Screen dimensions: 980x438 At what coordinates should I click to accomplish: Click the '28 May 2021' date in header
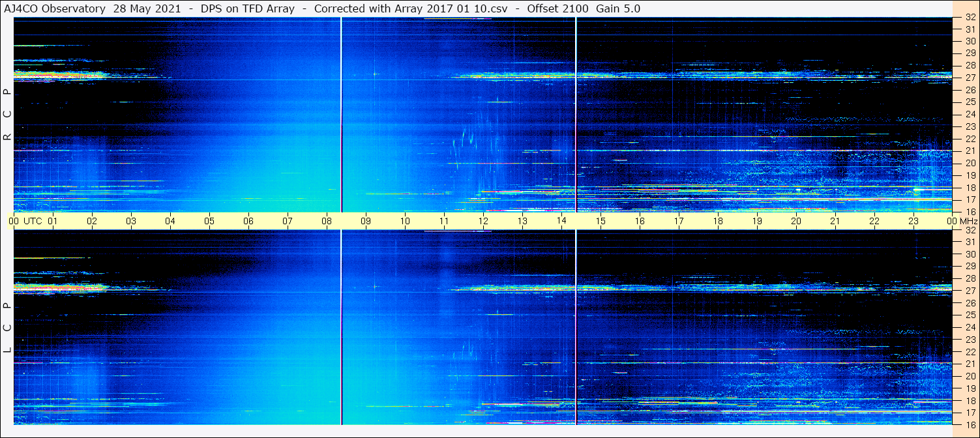tap(147, 8)
